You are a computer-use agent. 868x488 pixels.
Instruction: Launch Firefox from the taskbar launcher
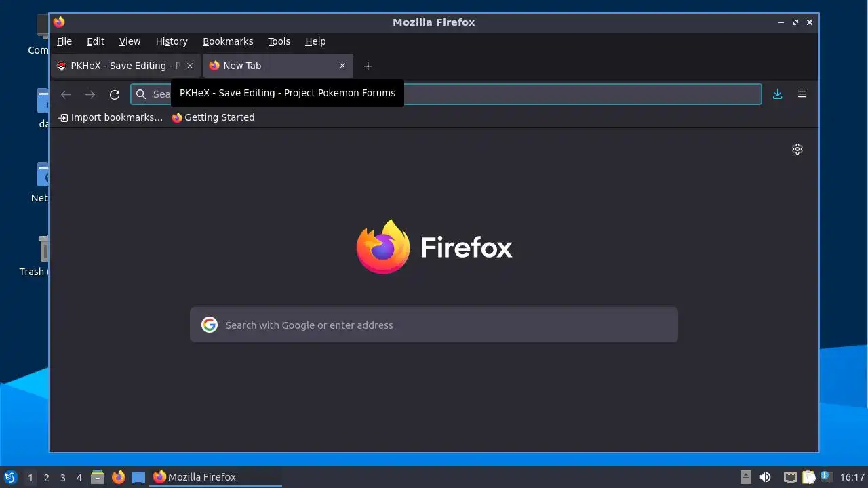[119, 477]
